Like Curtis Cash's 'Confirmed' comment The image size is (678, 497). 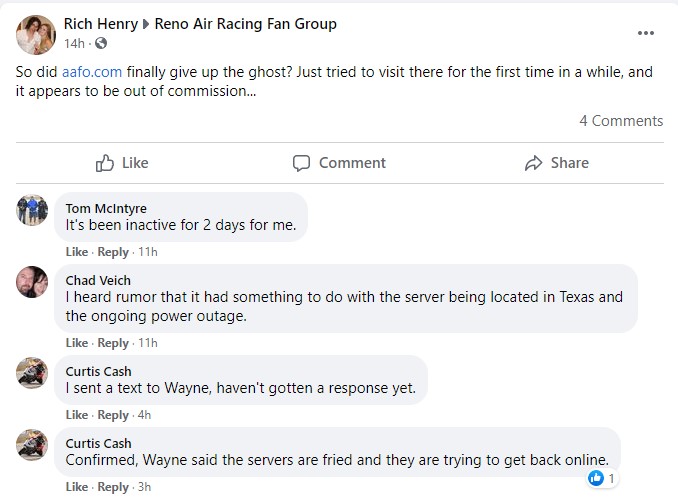(x=77, y=487)
